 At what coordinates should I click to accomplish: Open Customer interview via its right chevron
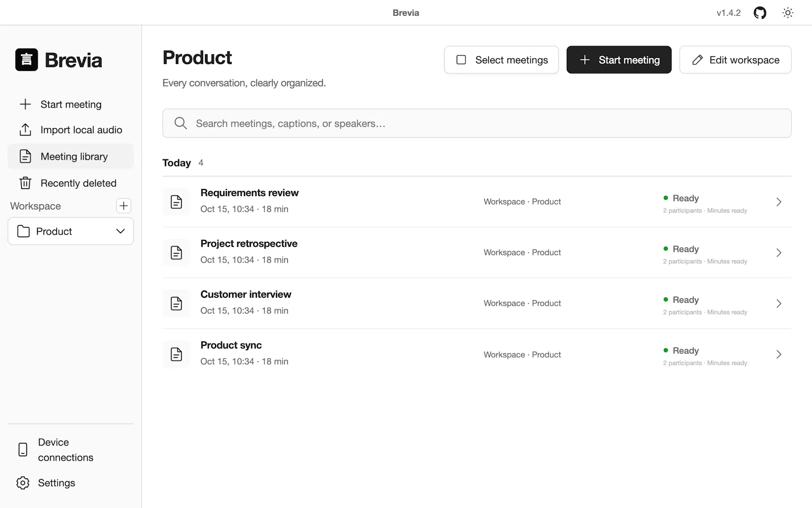pos(779,303)
